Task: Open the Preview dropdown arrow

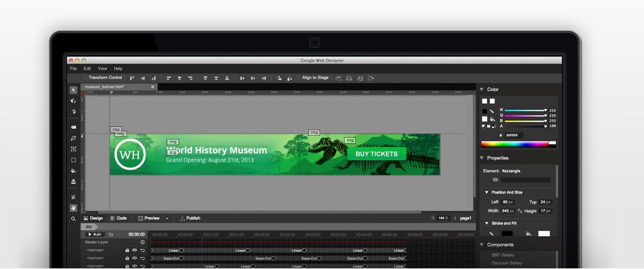Action: [167, 218]
